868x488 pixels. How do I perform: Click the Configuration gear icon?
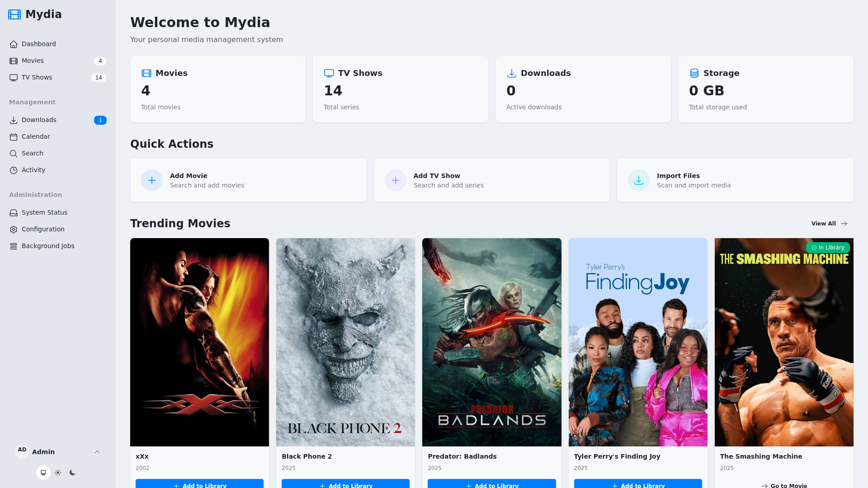(14, 230)
